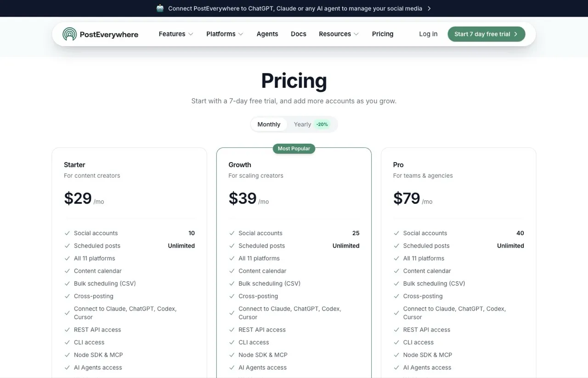This screenshot has width=588, height=378.
Task: Click the checkmark beside Growth REST API access
Action: pos(232,330)
